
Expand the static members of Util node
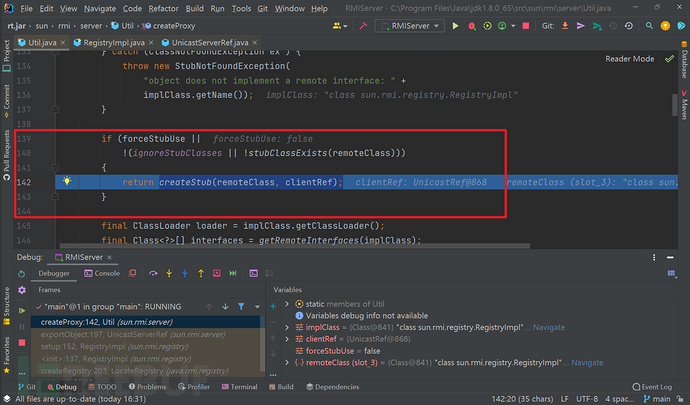click(x=287, y=304)
